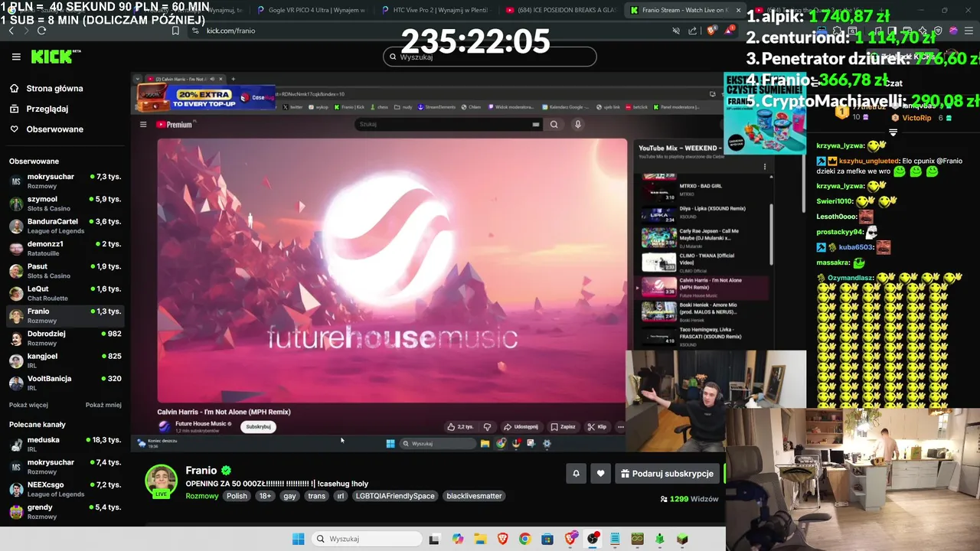Click YouTube Subskrybuj button in stream

point(259,427)
